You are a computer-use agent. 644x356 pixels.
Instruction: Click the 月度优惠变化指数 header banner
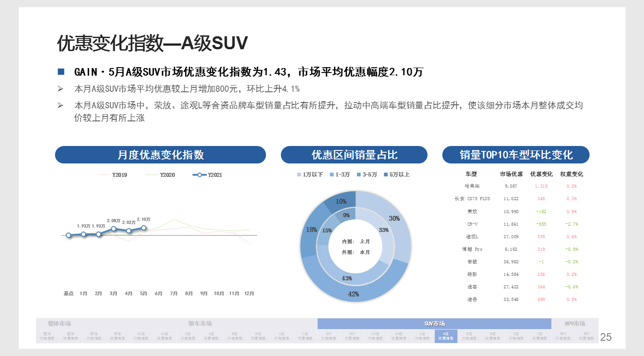tap(160, 154)
